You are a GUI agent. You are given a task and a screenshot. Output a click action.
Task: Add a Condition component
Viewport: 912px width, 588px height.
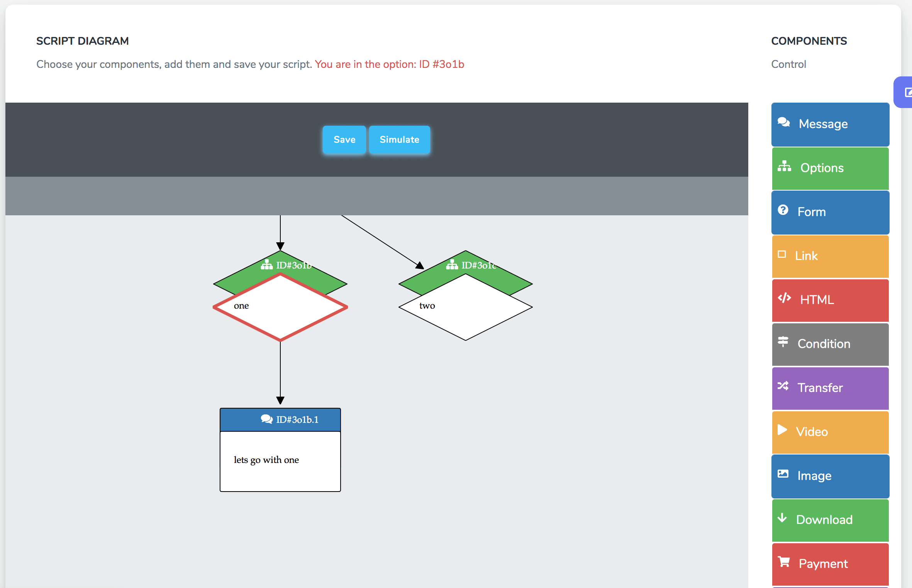[x=830, y=344]
